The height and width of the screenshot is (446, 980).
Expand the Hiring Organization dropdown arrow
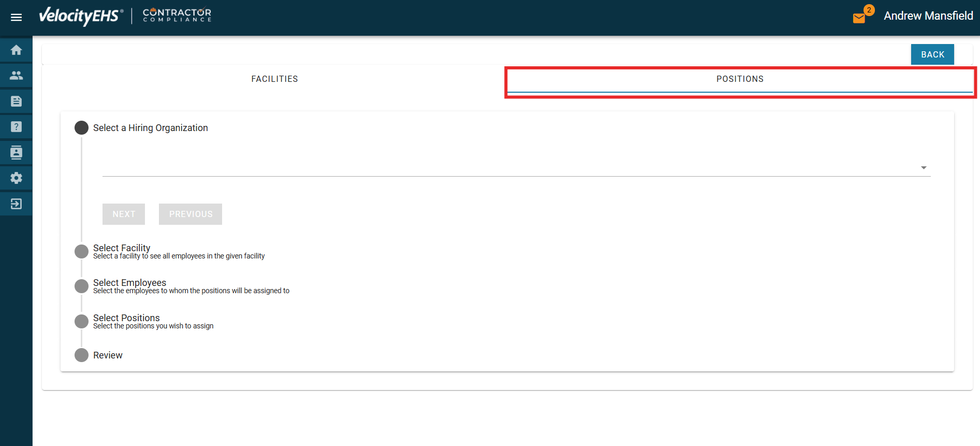(x=923, y=168)
